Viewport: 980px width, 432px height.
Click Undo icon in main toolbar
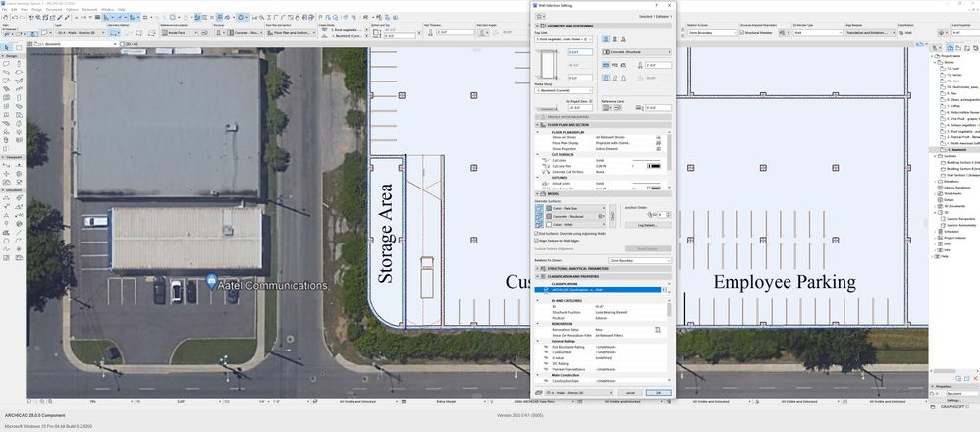click(15, 17)
